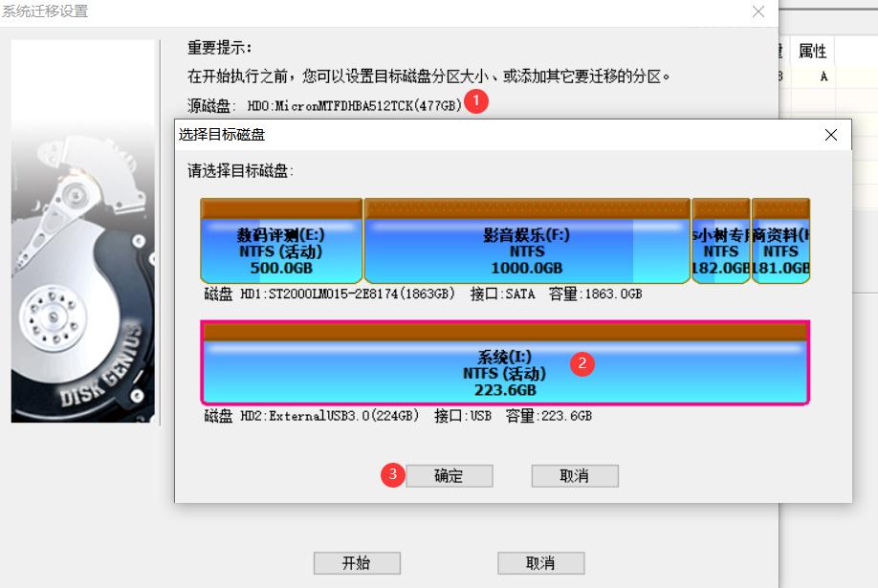Close the 选择目标磁盘 dialog
Viewport: 878px width, 588px height.
click(830, 134)
